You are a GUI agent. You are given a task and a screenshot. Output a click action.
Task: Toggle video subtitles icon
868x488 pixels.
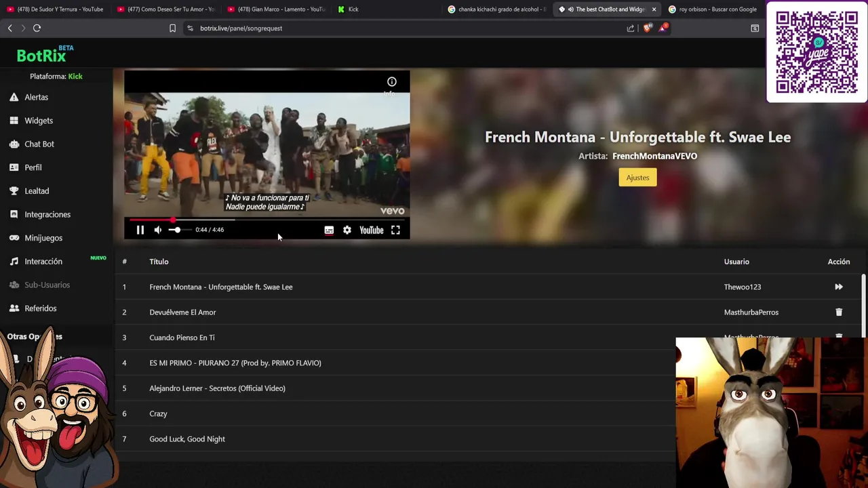(329, 230)
